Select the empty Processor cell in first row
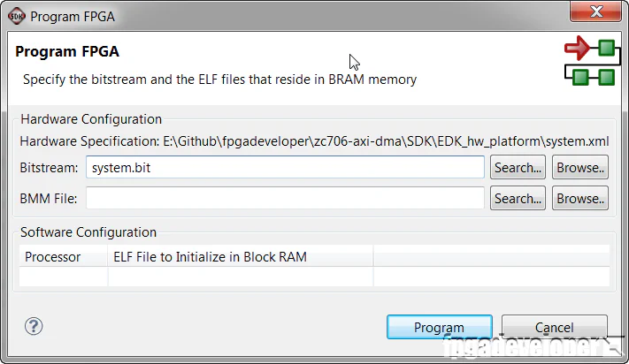629x364 pixels. pos(63,276)
